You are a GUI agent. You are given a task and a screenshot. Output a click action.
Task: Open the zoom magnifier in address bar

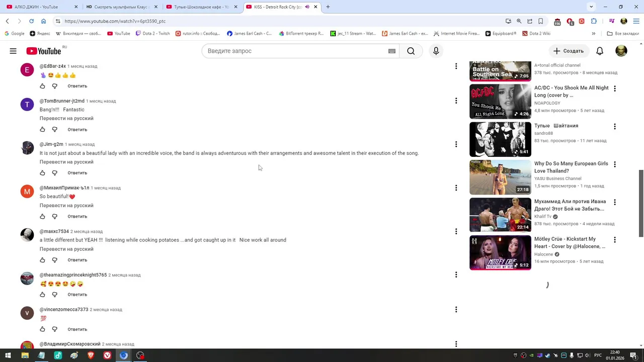coord(519,21)
